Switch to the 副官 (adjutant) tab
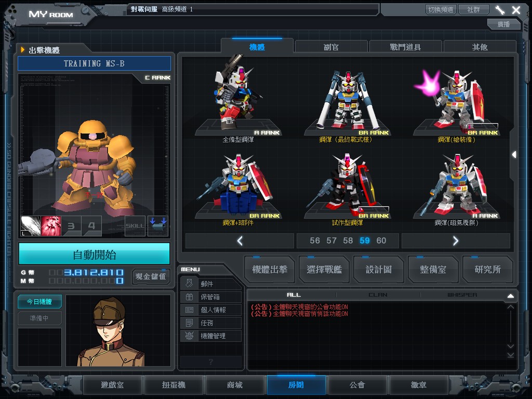 pyautogui.click(x=331, y=47)
